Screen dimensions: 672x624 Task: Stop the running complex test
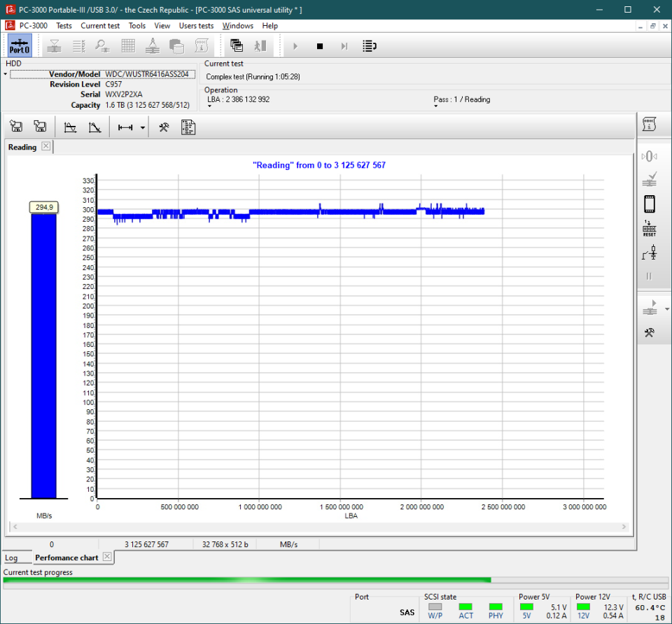point(320,46)
